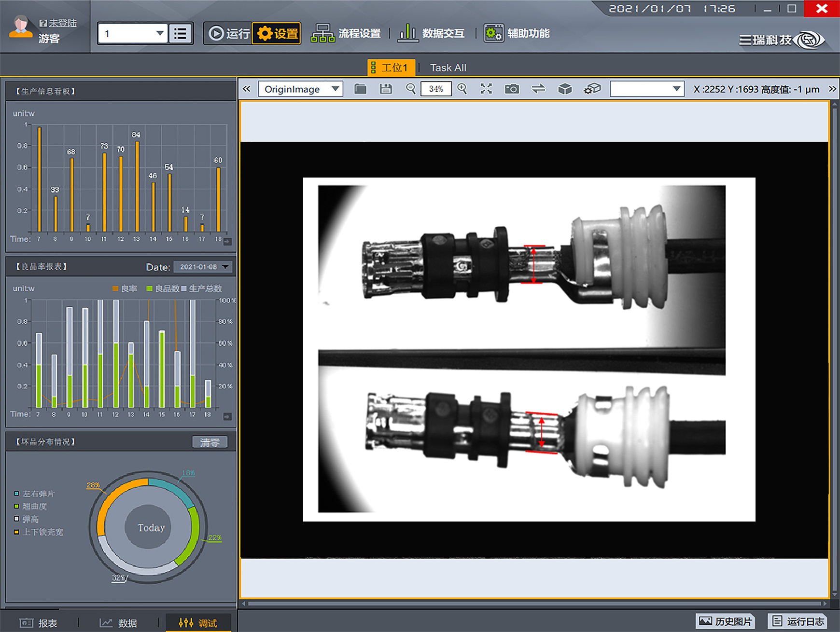
Task: Toggle the 左右弹片 legend checkbox
Action: coord(16,494)
